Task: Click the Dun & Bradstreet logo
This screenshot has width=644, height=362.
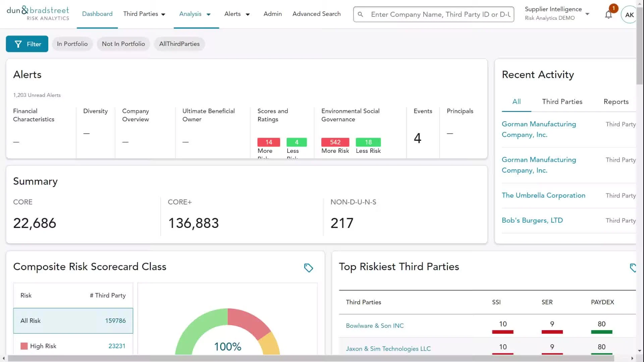Action: coord(38,14)
